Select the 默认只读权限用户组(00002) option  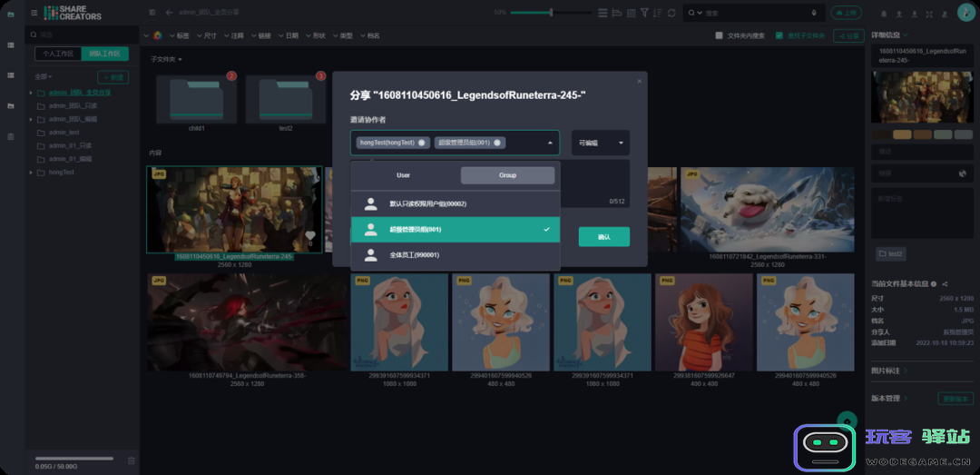click(x=455, y=204)
